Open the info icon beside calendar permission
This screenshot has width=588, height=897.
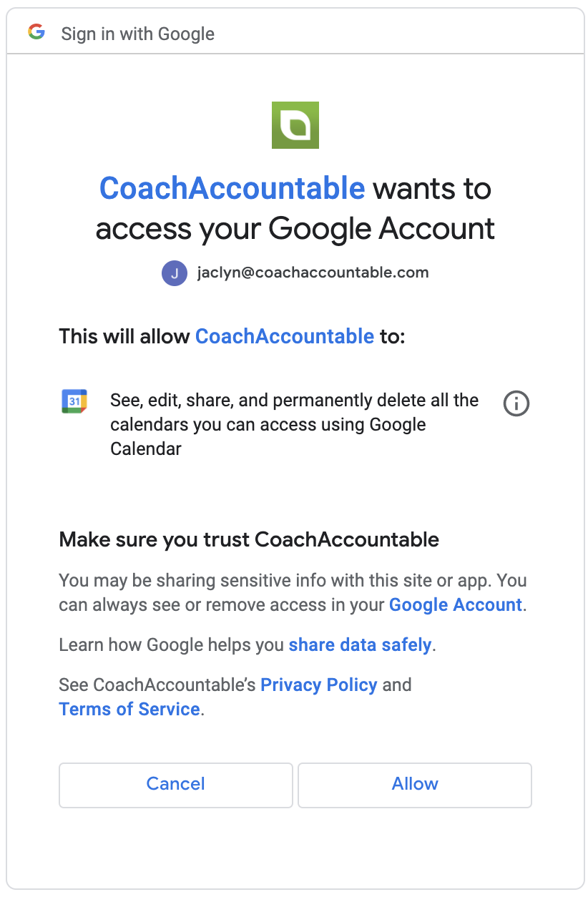click(x=516, y=403)
